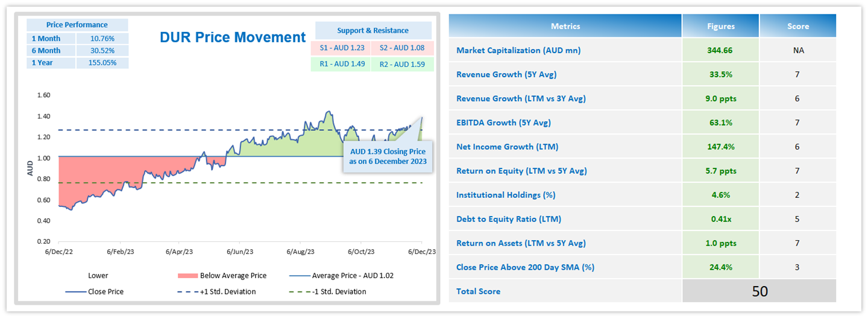868x318 pixels.
Task: Select the Score column header
Action: pyautogui.click(x=797, y=26)
